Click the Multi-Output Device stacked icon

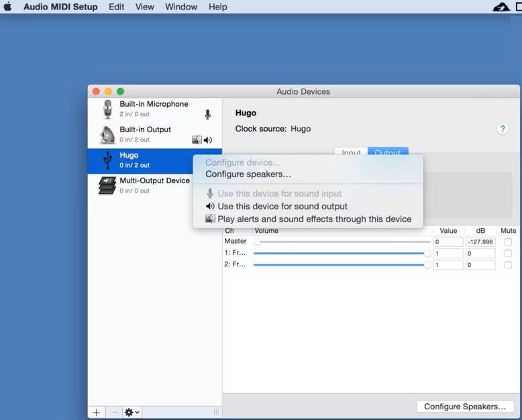(x=107, y=186)
